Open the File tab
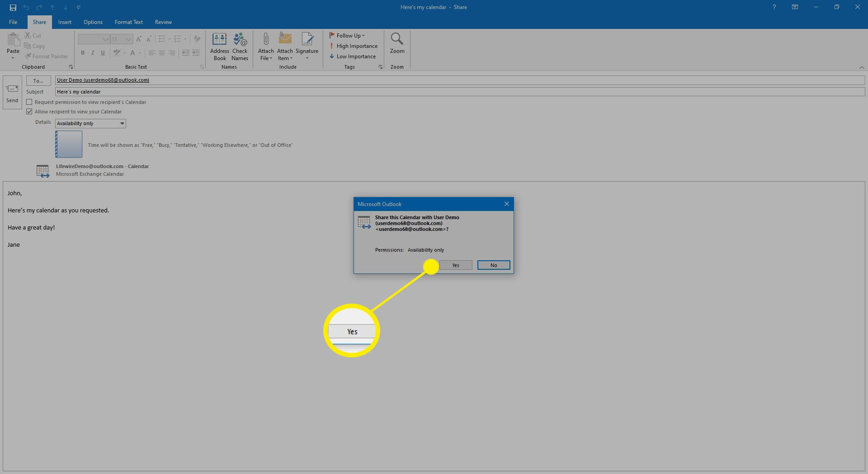 13,22
